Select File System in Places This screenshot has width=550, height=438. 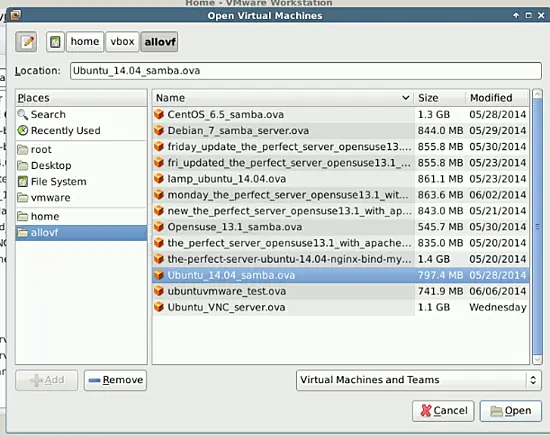point(81,182)
